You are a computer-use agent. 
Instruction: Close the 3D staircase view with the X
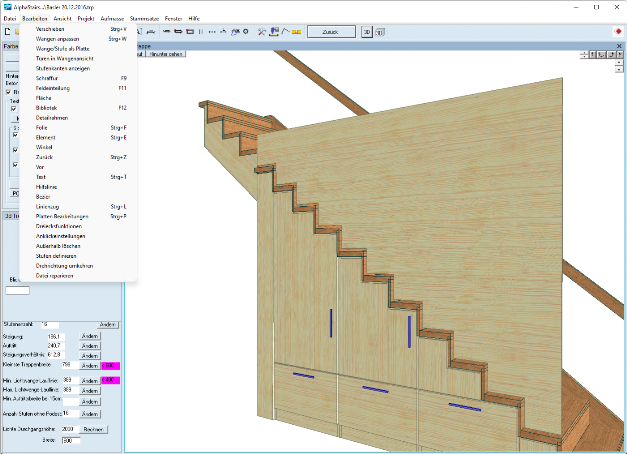click(619, 46)
